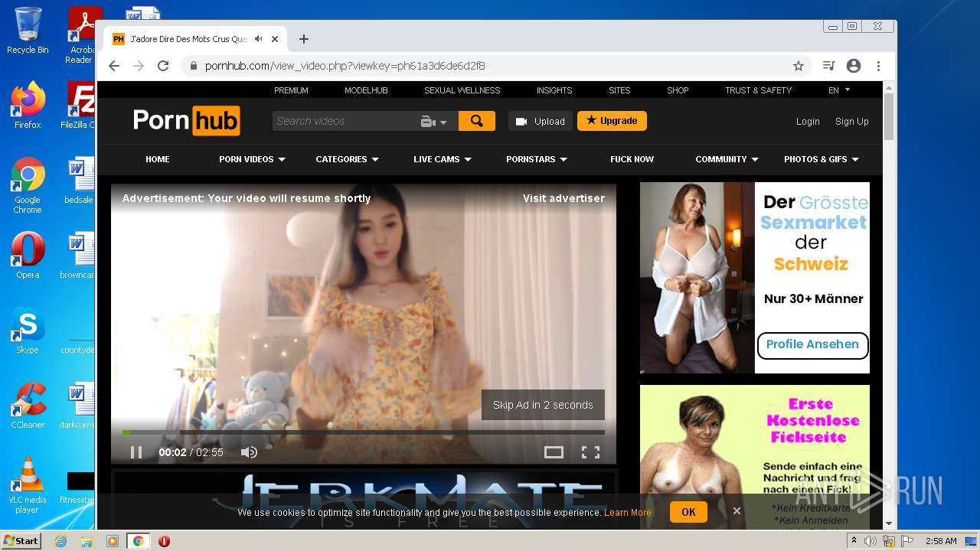Click the video progress bar

pos(364,432)
